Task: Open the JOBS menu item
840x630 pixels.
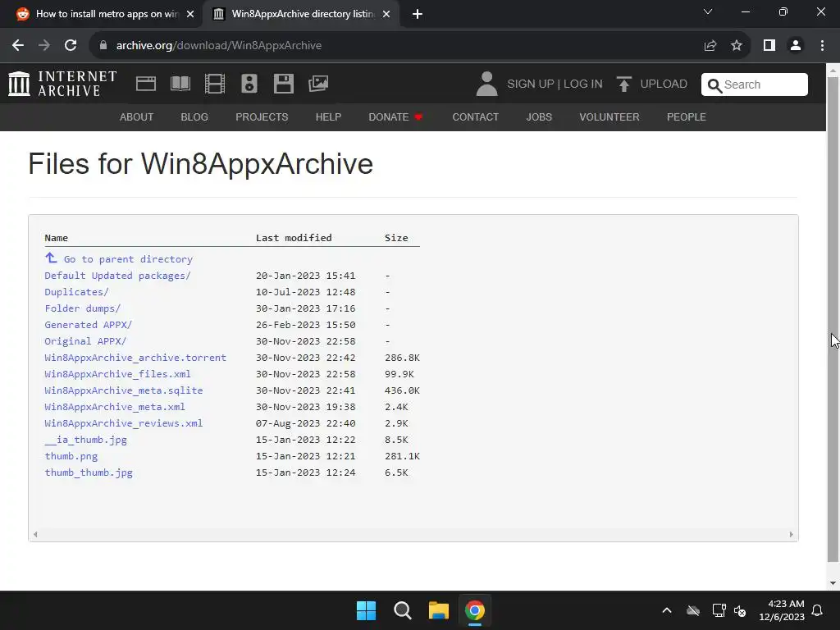Action: point(539,116)
